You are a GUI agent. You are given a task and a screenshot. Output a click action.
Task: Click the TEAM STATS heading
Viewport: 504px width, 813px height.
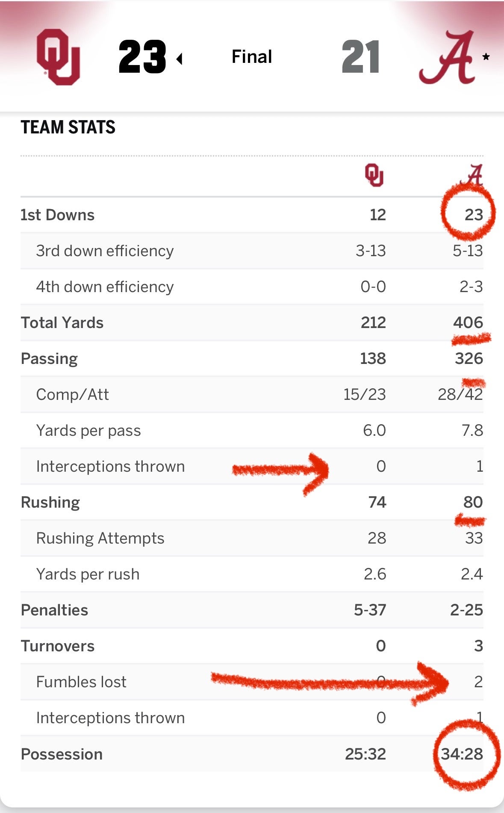coord(68,127)
